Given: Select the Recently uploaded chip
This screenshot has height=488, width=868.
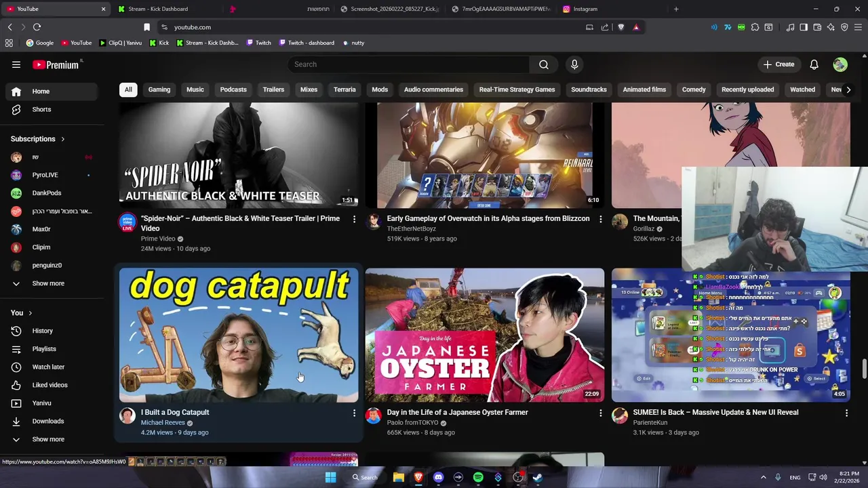Looking at the screenshot, I should click(747, 89).
